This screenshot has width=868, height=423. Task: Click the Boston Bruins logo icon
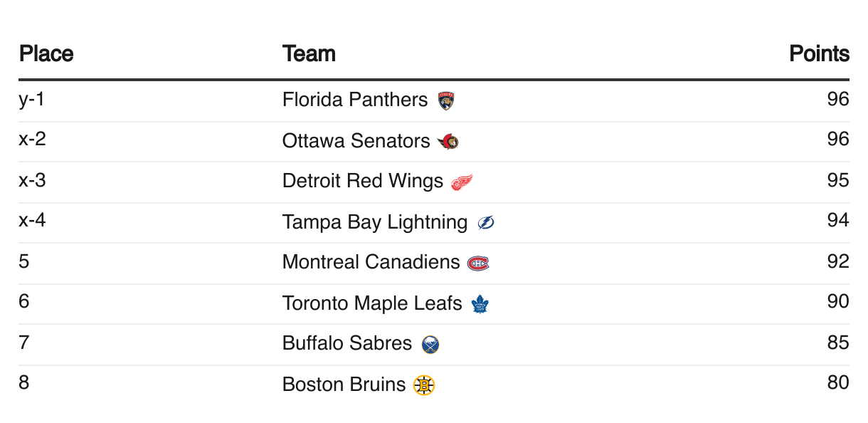tap(424, 385)
